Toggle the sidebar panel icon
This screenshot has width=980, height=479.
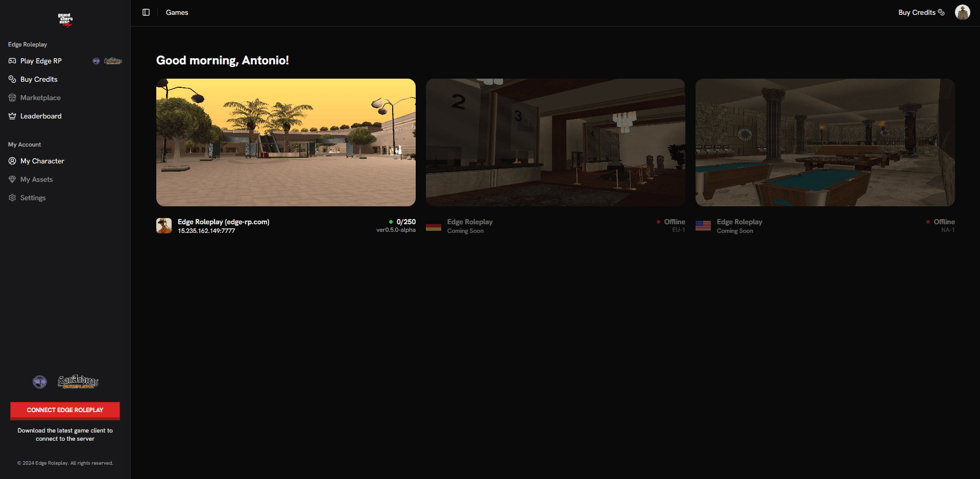[x=146, y=12]
